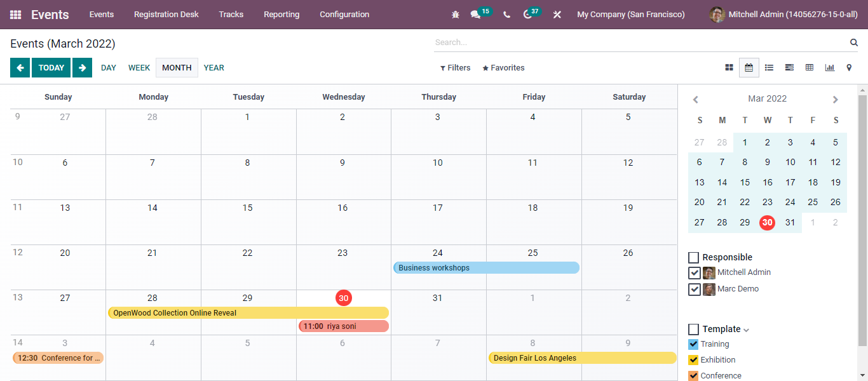Toggle the Responsible select-all checkbox
This screenshot has width=868, height=381.
[x=694, y=258]
